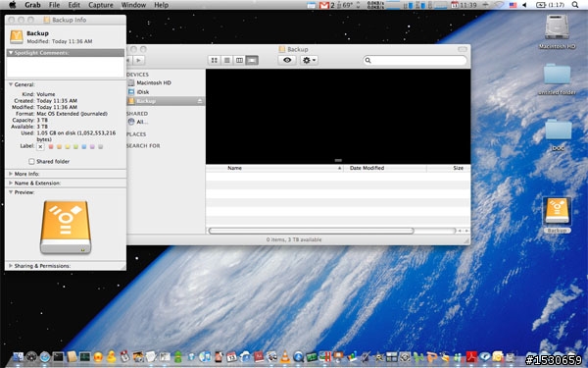Select iDisk in Finder sidebar
This screenshot has width=588, height=368.
click(x=143, y=92)
